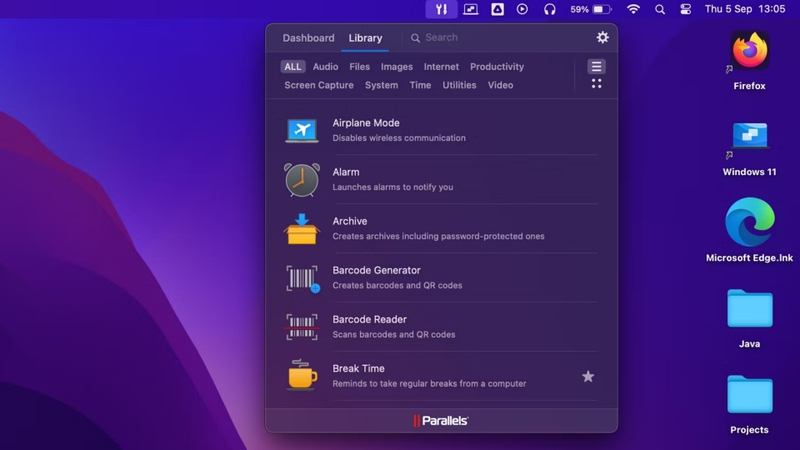Click the search magnifier in Toolbox
The width and height of the screenshot is (800, 450).
415,38
